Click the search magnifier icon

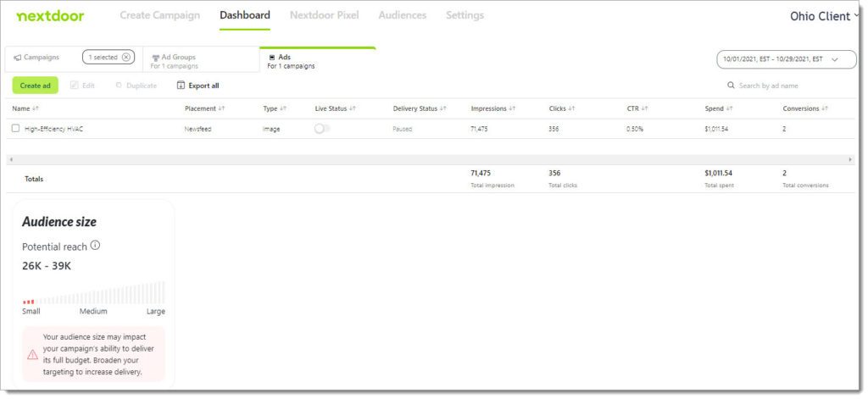[731, 86]
